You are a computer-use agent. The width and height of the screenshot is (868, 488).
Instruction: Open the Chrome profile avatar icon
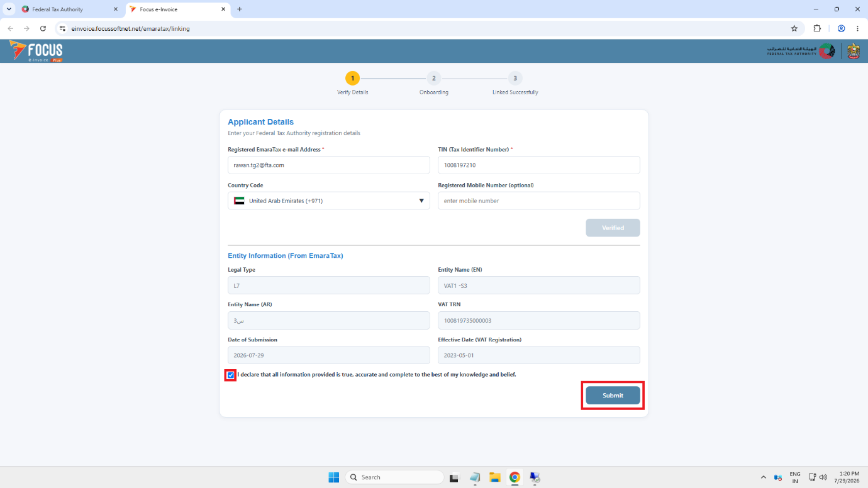pos(841,28)
